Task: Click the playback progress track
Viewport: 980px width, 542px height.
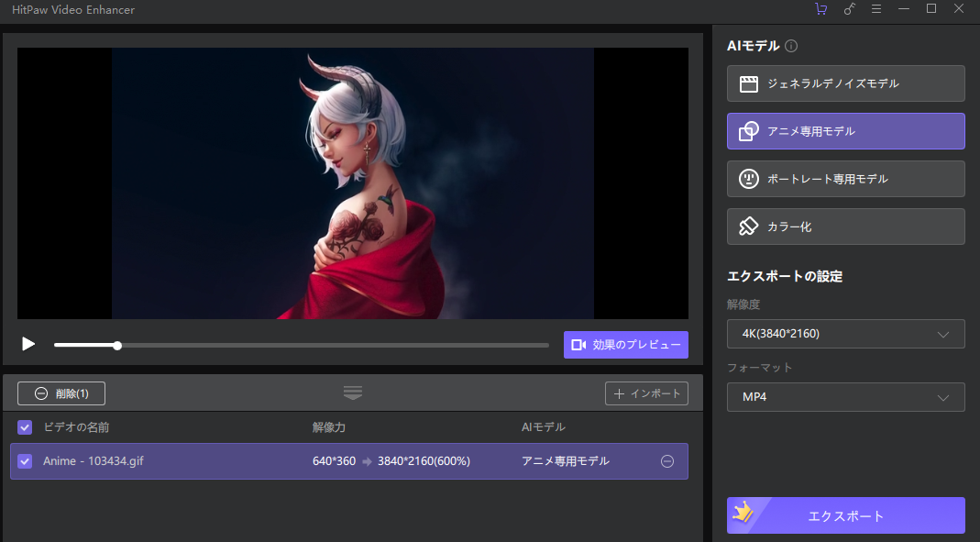Action: click(x=302, y=345)
